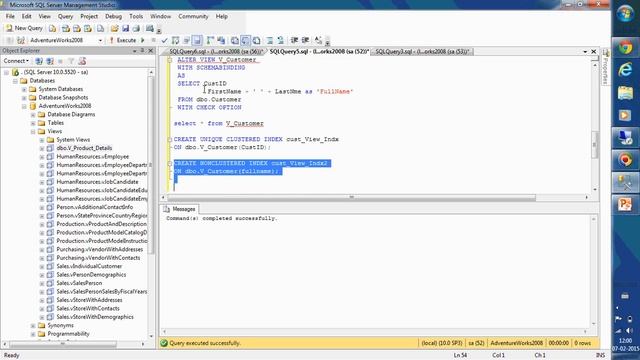Image resolution: width=640 pixels, height=360 pixels.
Task: Open the Community menu
Action: coord(193,16)
